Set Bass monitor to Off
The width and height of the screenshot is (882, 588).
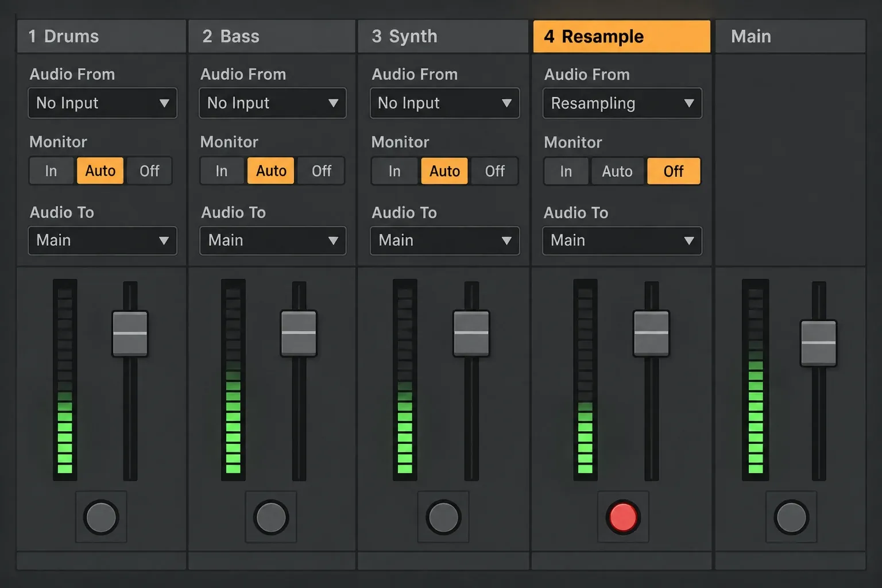(322, 171)
